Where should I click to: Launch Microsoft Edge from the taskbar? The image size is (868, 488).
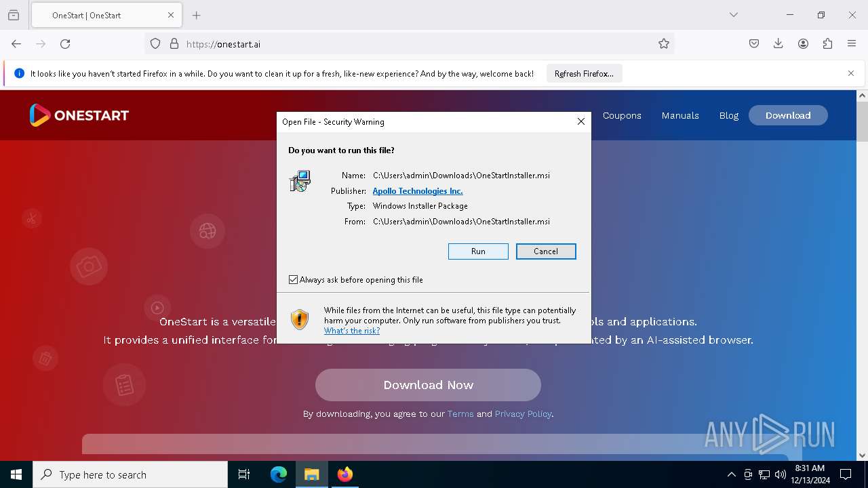point(279,474)
